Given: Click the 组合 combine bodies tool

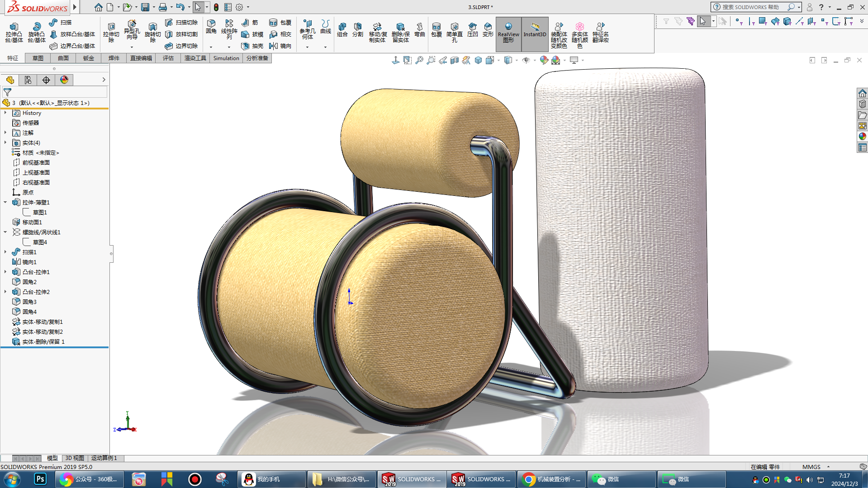Looking at the screenshot, I should point(342,30).
